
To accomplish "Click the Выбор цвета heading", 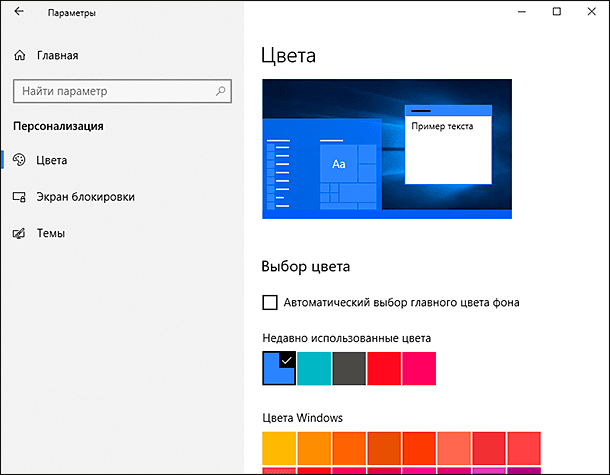I will tap(306, 266).
